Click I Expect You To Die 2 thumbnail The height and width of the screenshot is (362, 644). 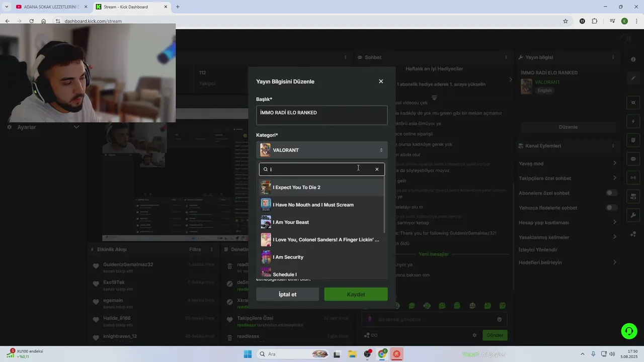click(266, 188)
